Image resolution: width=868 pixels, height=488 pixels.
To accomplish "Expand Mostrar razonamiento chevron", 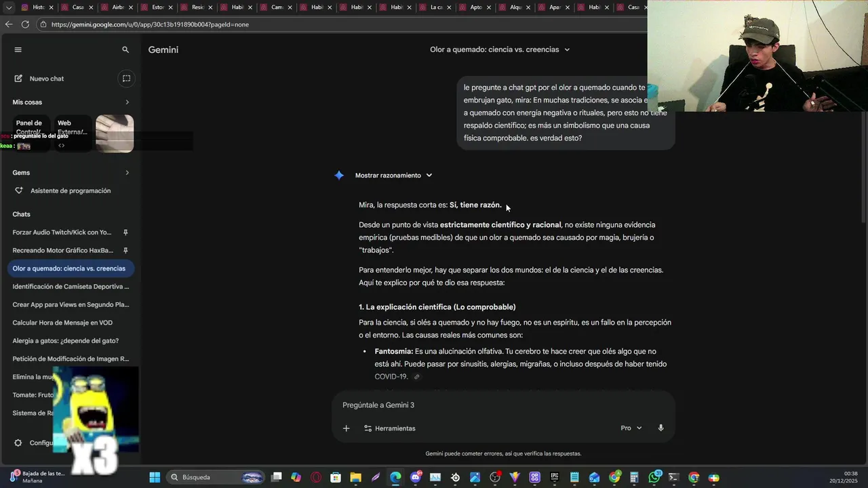I will click(x=429, y=176).
